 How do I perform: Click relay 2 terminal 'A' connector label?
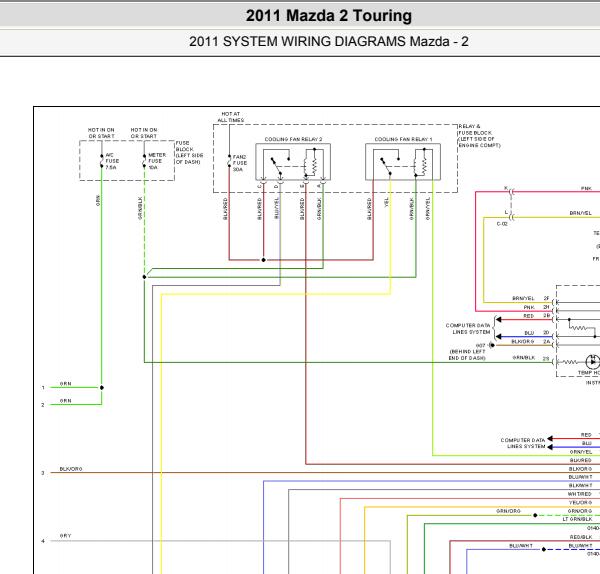(319, 186)
